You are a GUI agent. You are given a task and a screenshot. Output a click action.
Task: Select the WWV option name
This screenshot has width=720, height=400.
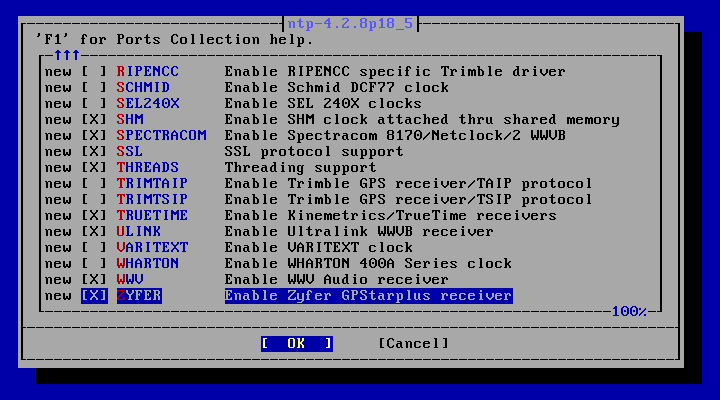(130, 280)
